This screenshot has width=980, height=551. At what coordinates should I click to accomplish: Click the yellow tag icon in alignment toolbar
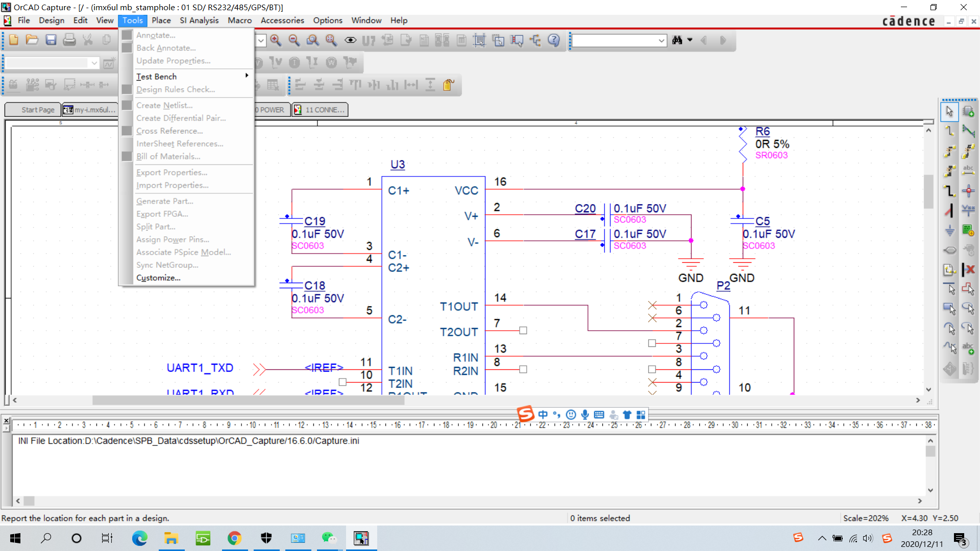pyautogui.click(x=449, y=85)
